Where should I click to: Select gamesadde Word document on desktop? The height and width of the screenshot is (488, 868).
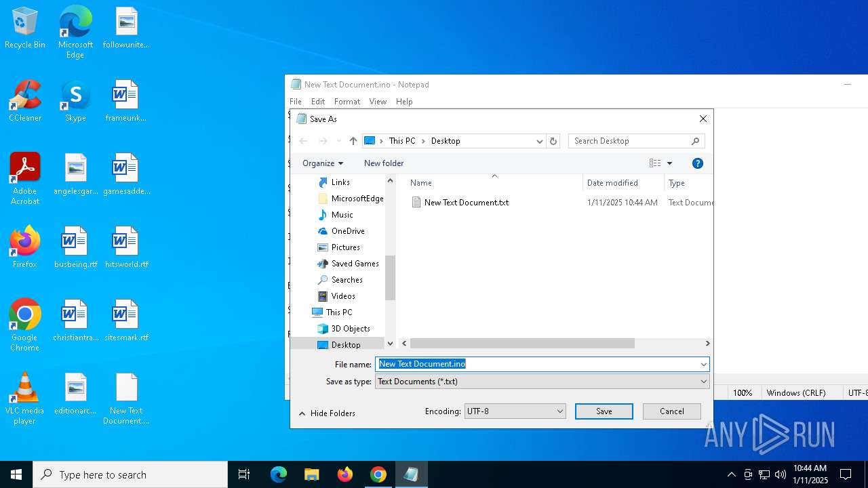click(x=126, y=175)
